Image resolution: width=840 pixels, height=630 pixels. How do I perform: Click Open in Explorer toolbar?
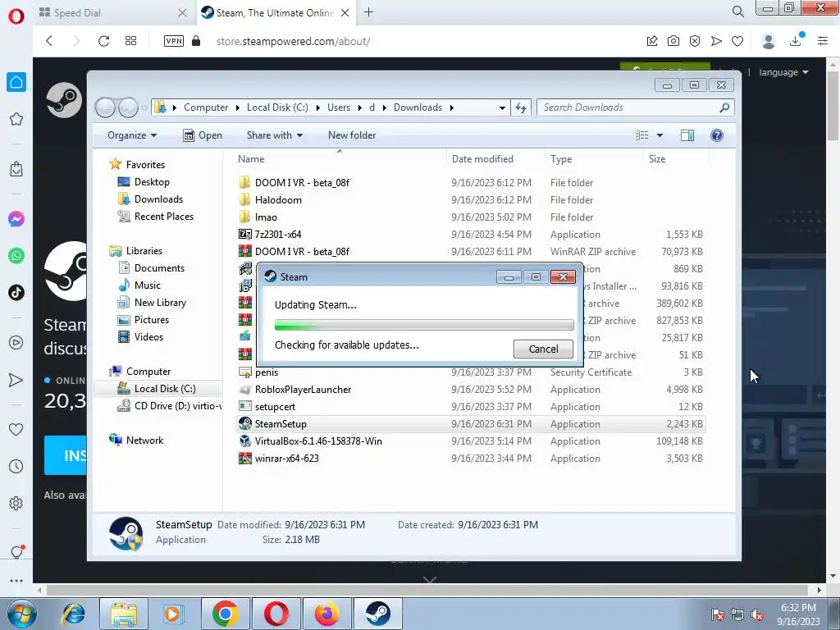point(203,135)
